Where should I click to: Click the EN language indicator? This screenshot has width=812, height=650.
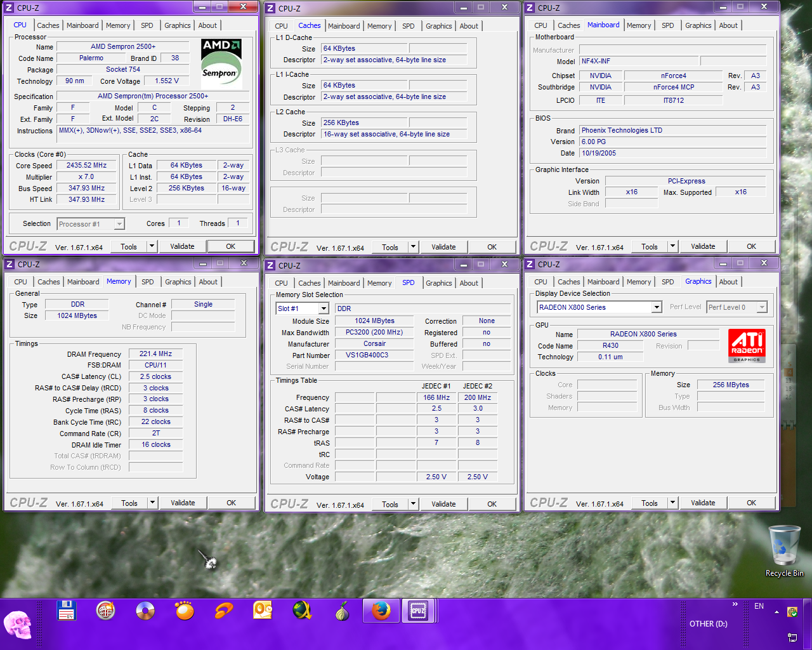pos(759,606)
